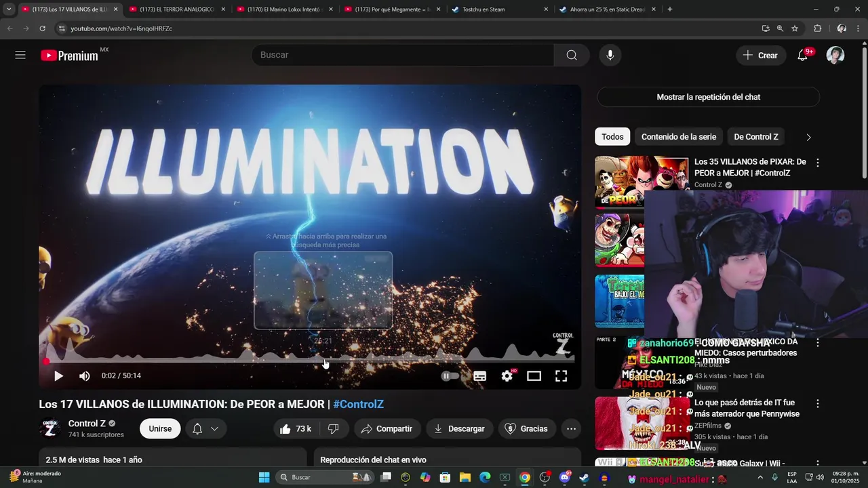
Task: Seek on the video progress bar
Action: coord(310,361)
